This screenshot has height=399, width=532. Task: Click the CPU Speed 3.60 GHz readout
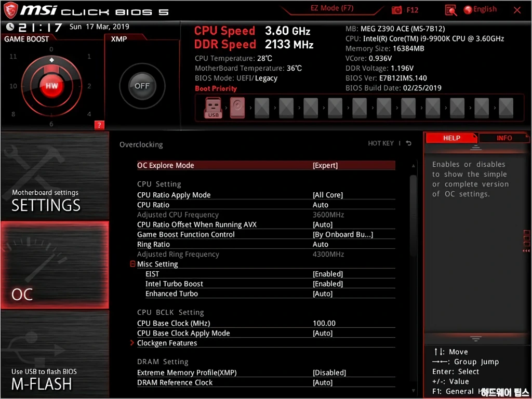(x=252, y=31)
